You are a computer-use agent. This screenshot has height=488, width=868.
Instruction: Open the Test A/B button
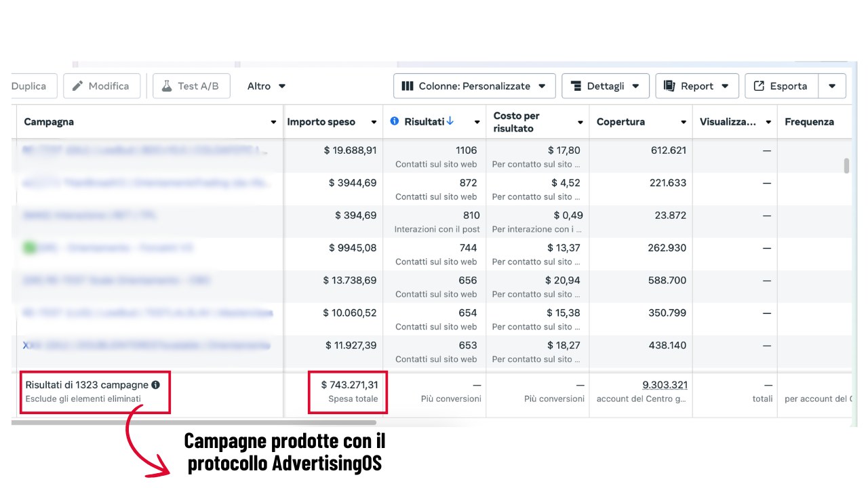[191, 86]
